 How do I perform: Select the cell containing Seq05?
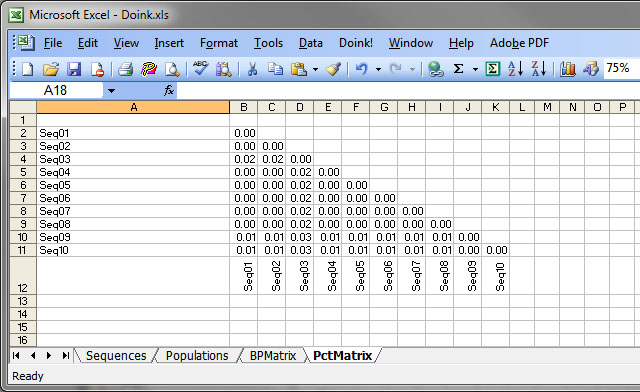point(133,185)
